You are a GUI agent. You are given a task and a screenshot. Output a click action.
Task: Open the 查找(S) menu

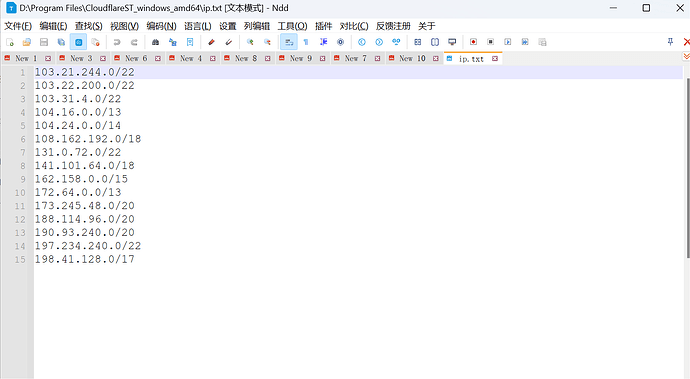[88, 26]
